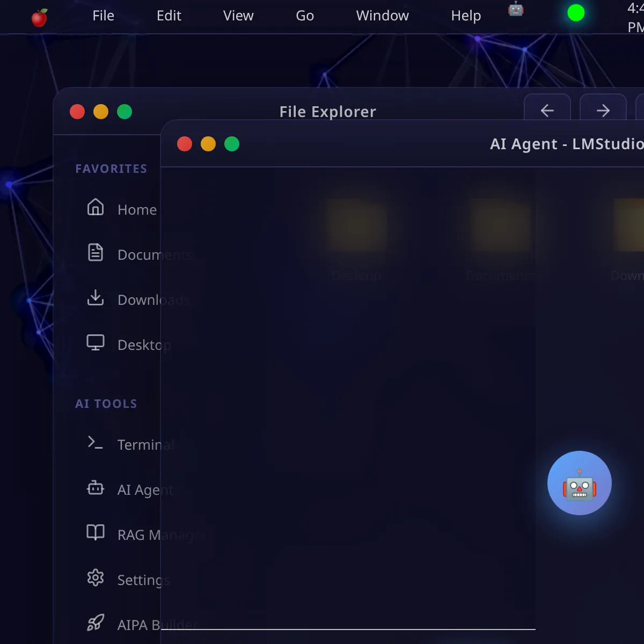This screenshot has height=644, width=644.
Task: Open AI Agent via the sidebar bot icon
Action: tap(96, 488)
